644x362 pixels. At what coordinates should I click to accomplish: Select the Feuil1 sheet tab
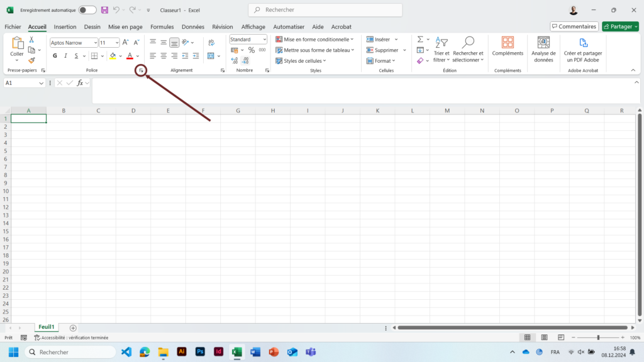[x=47, y=327]
